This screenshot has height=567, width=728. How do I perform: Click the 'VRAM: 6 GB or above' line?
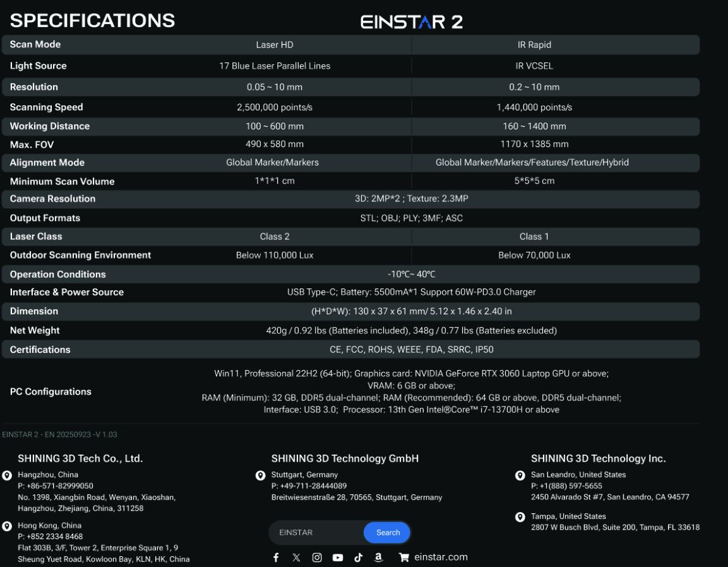(412, 386)
